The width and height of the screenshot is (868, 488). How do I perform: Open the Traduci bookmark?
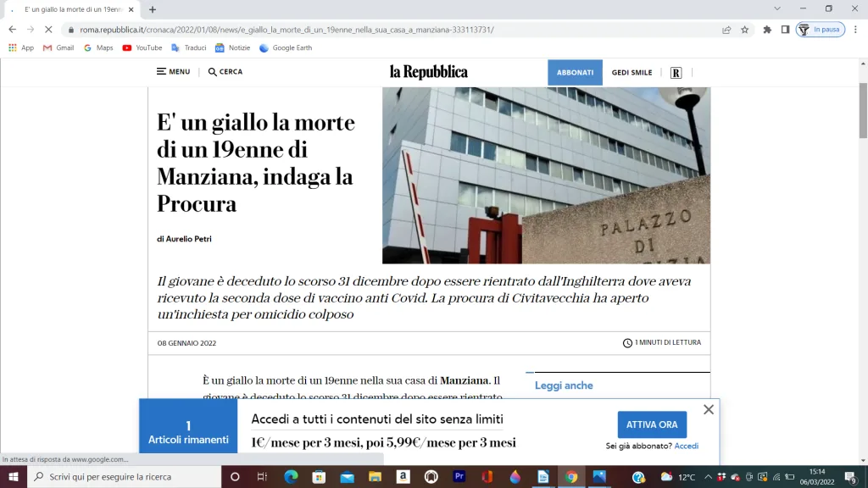(189, 47)
